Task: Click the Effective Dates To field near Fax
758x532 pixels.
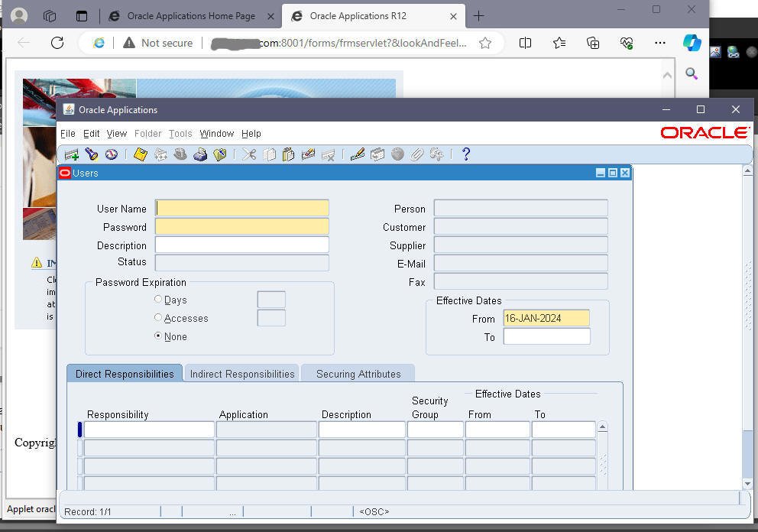Action: [547, 336]
